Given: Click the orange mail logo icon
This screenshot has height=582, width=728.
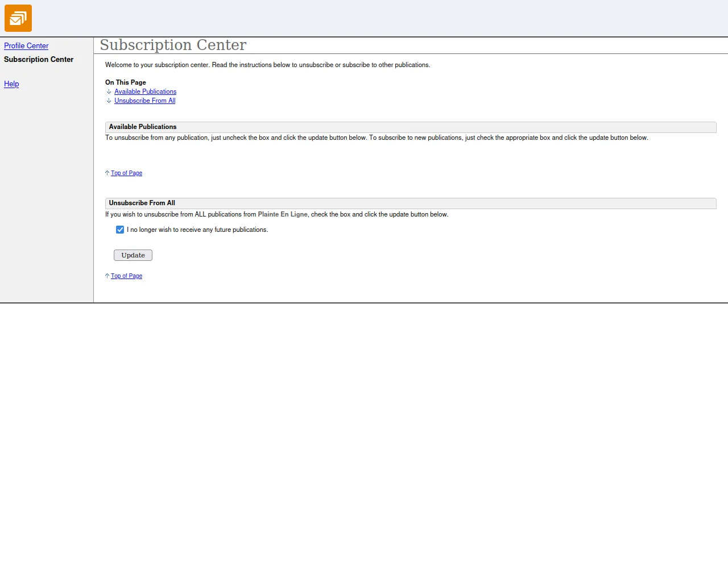Looking at the screenshot, I should coord(18,18).
